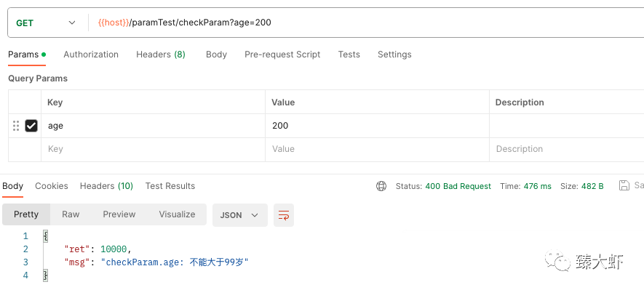This screenshot has height=290, width=644.
Task: Open the Pre-request Script tab
Action: point(282,55)
